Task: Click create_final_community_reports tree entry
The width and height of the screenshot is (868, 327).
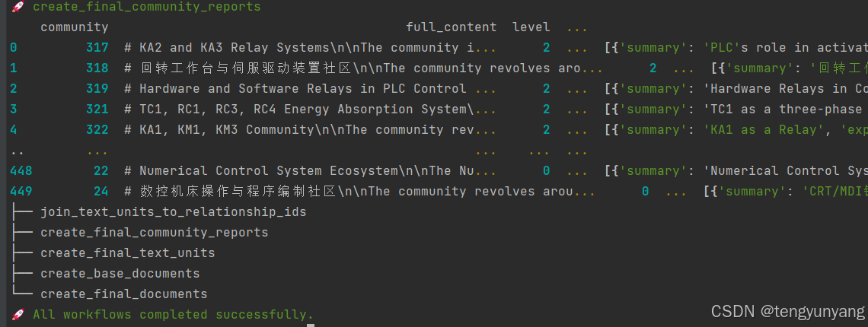Action: click(x=155, y=233)
